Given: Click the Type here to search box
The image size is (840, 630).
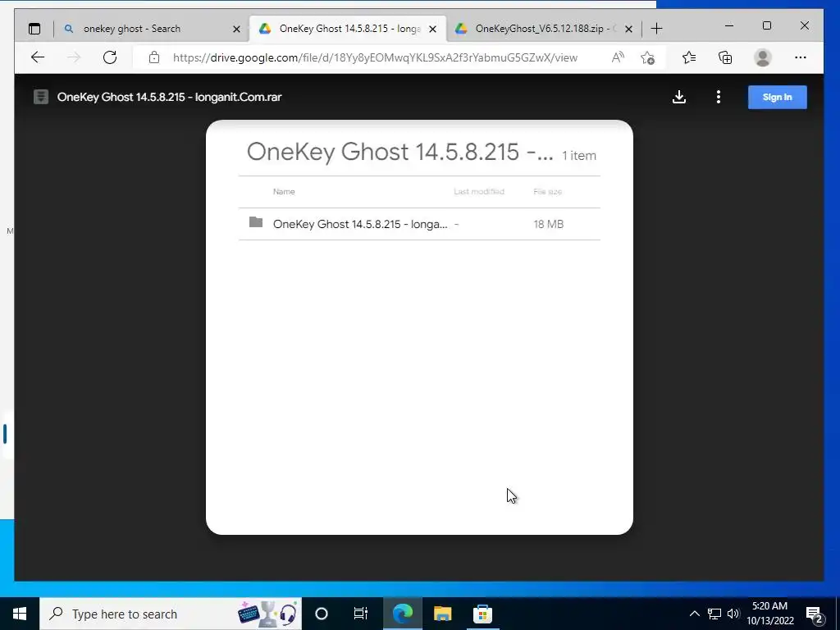Looking at the screenshot, I should click(x=171, y=614).
